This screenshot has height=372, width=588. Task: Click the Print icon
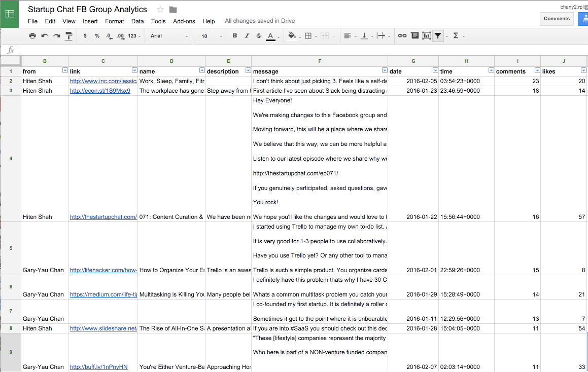(32, 35)
